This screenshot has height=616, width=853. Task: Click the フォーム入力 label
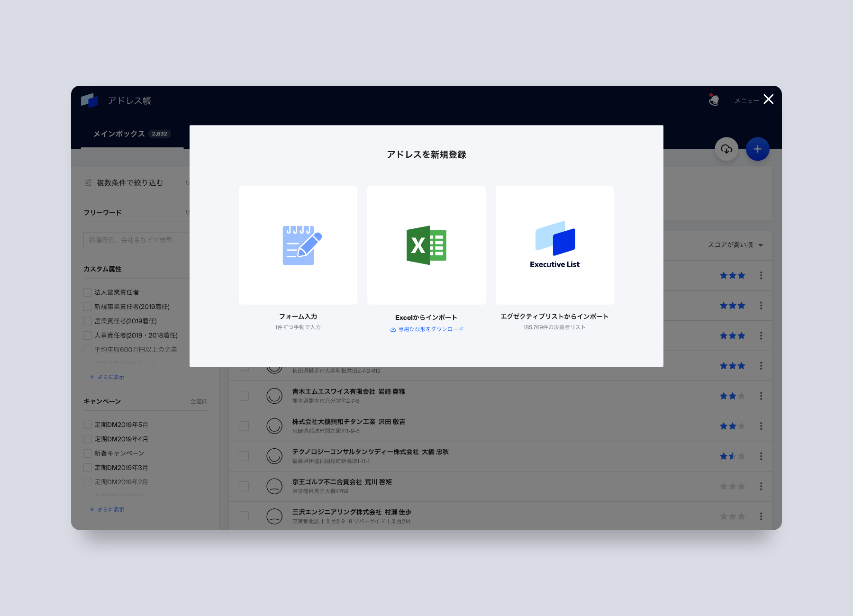(298, 317)
